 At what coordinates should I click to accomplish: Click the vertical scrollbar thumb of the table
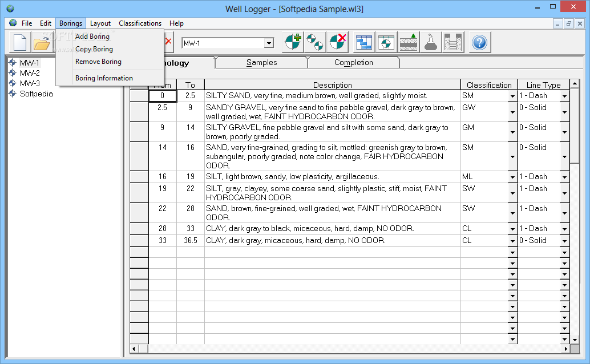click(575, 126)
